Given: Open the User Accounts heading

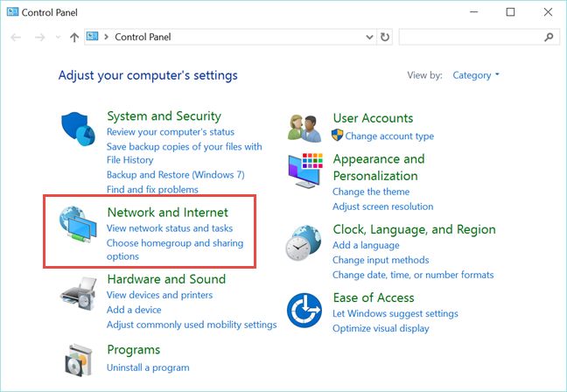Looking at the screenshot, I should point(373,118).
